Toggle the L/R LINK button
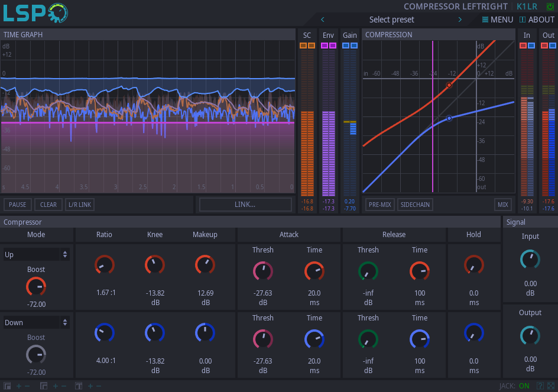 point(80,205)
